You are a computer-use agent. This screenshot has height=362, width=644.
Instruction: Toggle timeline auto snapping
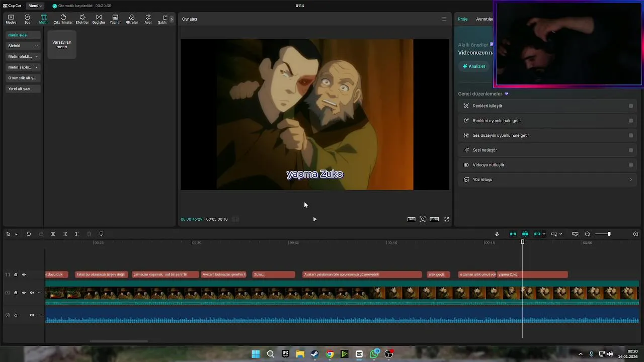point(525,234)
